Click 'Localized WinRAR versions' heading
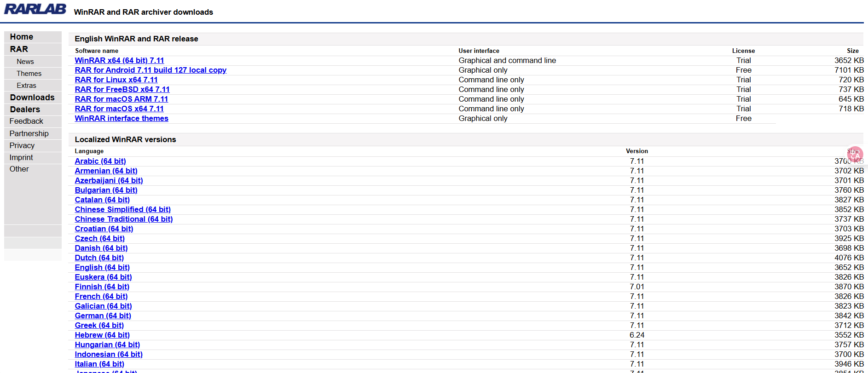Viewport: 868px width, 373px height. (125, 139)
